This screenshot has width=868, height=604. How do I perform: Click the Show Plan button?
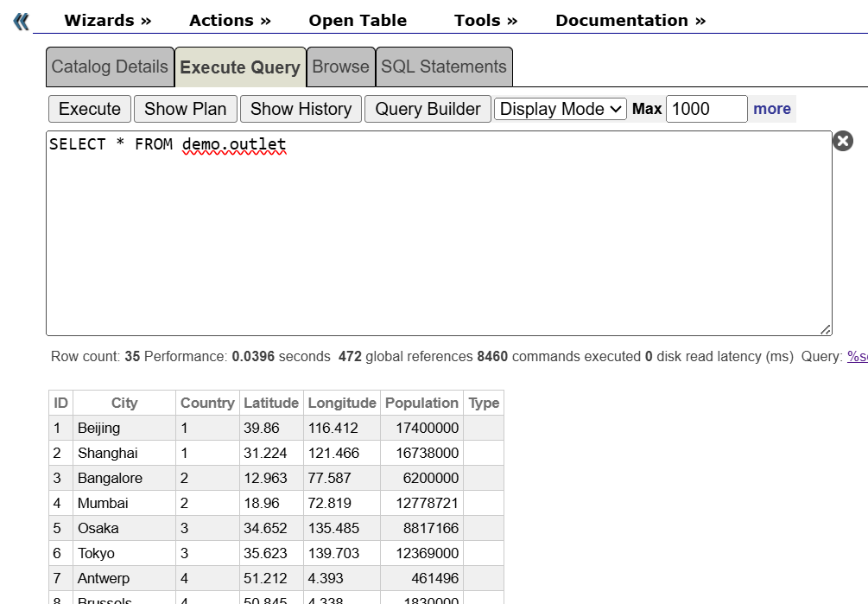click(185, 109)
